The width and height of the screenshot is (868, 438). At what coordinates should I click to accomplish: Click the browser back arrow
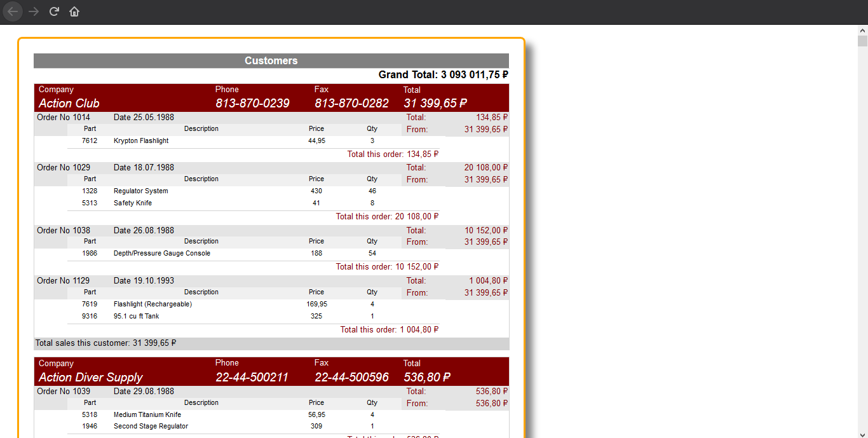[x=13, y=11]
